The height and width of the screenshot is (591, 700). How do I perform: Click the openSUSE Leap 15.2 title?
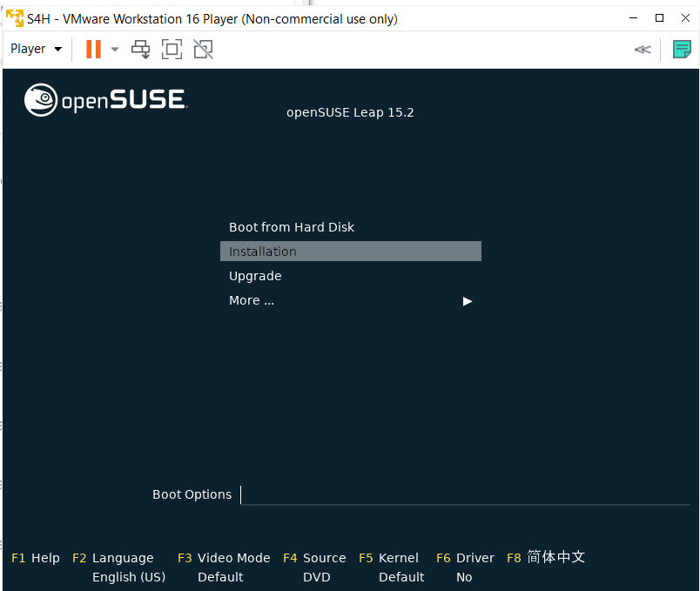pyautogui.click(x=350, y=112)
